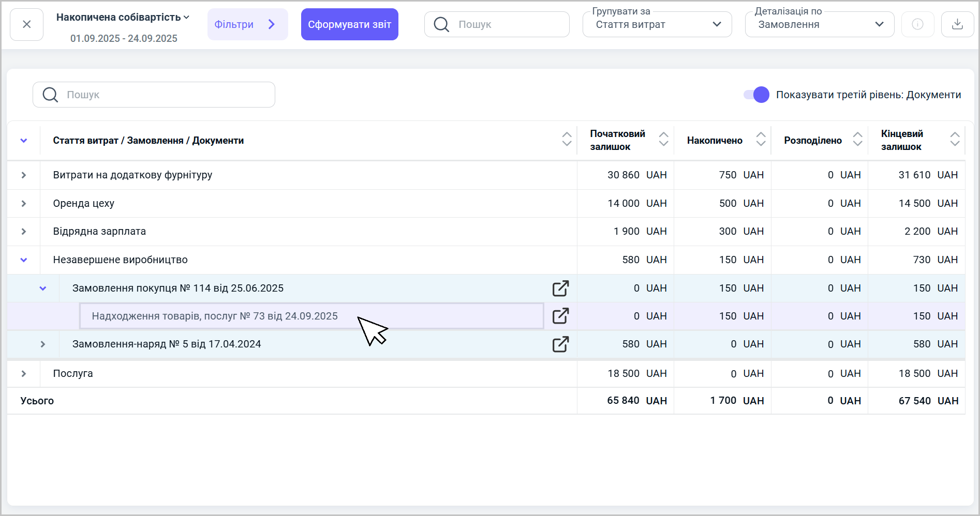This screenshot has height=516, width=980.
Task: Open the Накопичена собівартість report menu
Action: [x=123, y=18]
